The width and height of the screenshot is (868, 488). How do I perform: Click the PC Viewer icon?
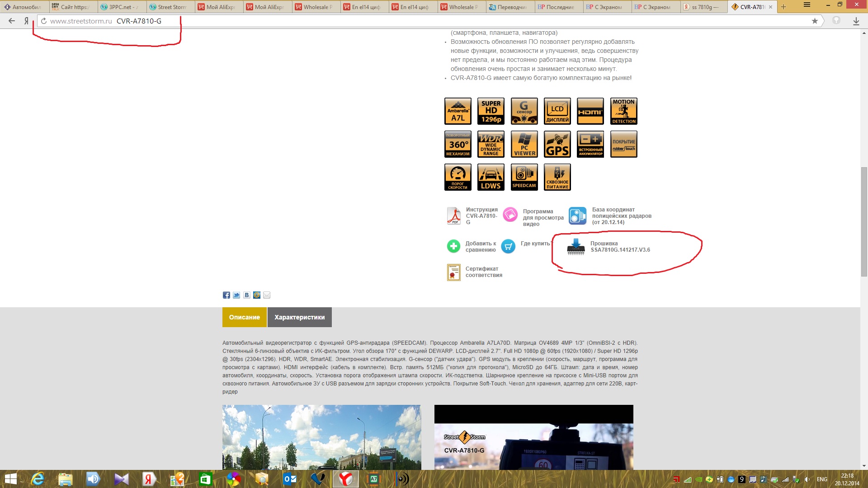point(524,144)
